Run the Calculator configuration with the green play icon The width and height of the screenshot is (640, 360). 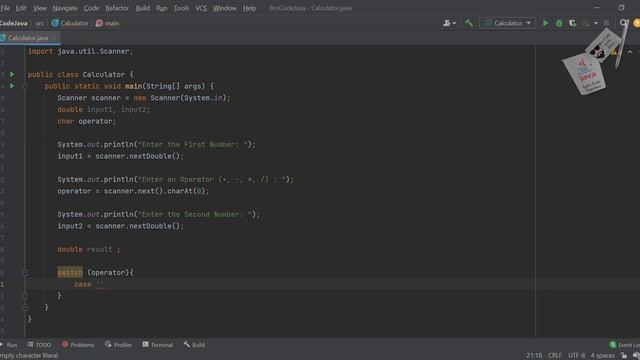point(545,23)
